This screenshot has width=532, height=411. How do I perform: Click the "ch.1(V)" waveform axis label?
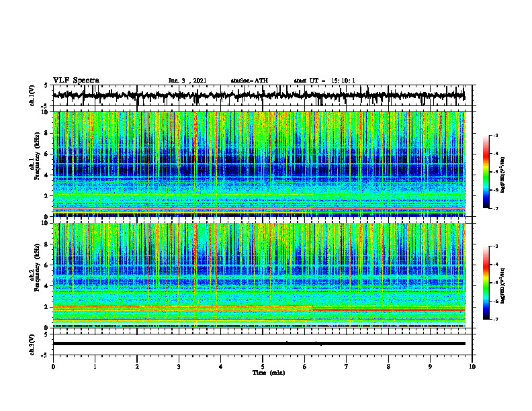click(32, 95)
